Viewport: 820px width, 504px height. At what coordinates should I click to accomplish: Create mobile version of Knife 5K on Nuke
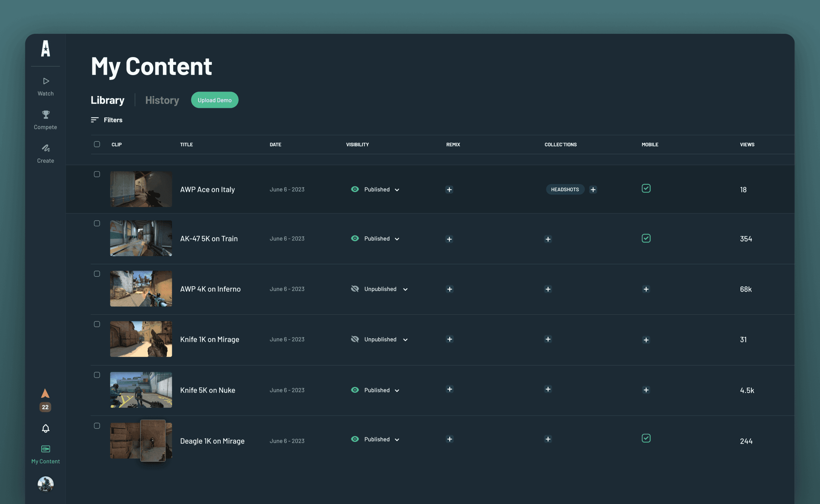click(x=646, y=390)
